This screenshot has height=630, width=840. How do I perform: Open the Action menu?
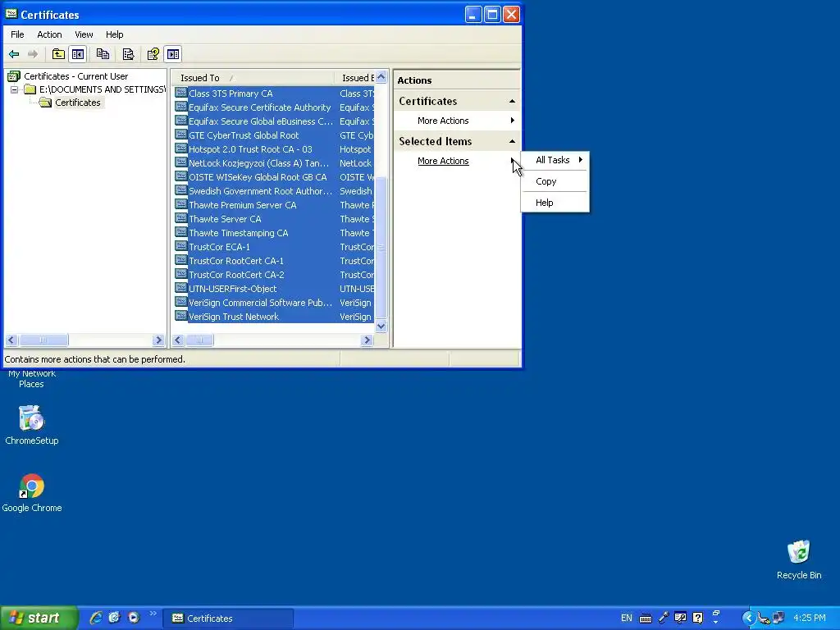[x=49, y=34]
